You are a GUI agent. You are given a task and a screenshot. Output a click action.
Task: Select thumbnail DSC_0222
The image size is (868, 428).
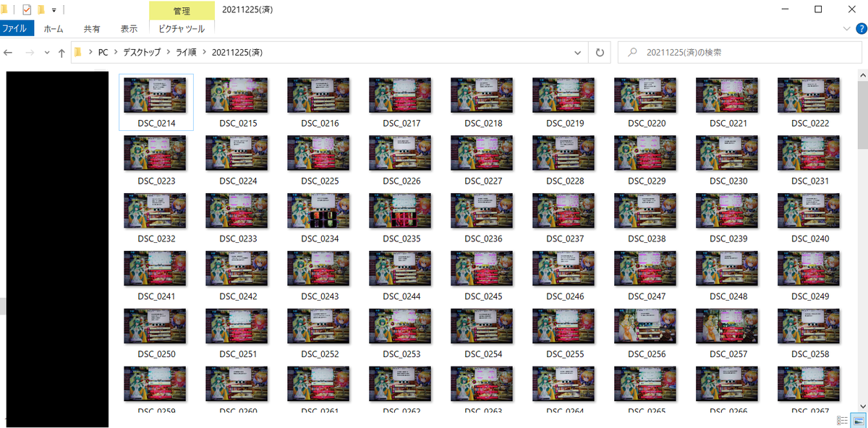coord(809,95)
